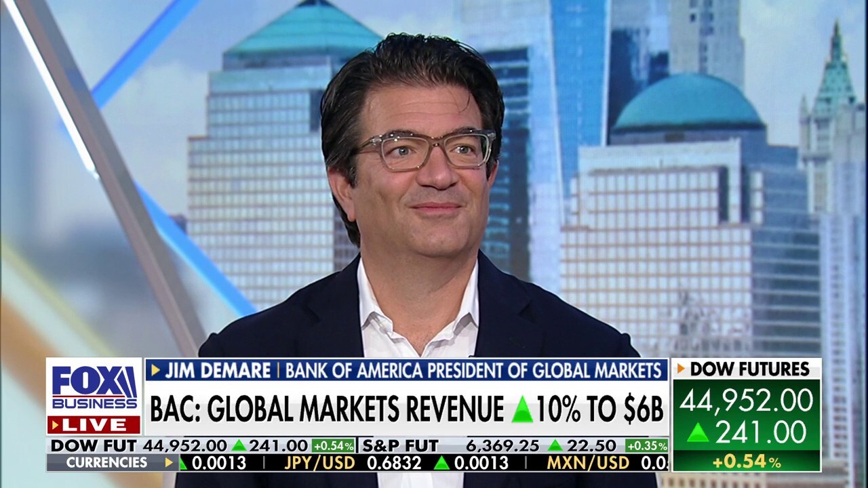Screen dimensions: 868x488
Task: Click the green arrow before 10% TO $6B
Action: (x=522, y=409)
